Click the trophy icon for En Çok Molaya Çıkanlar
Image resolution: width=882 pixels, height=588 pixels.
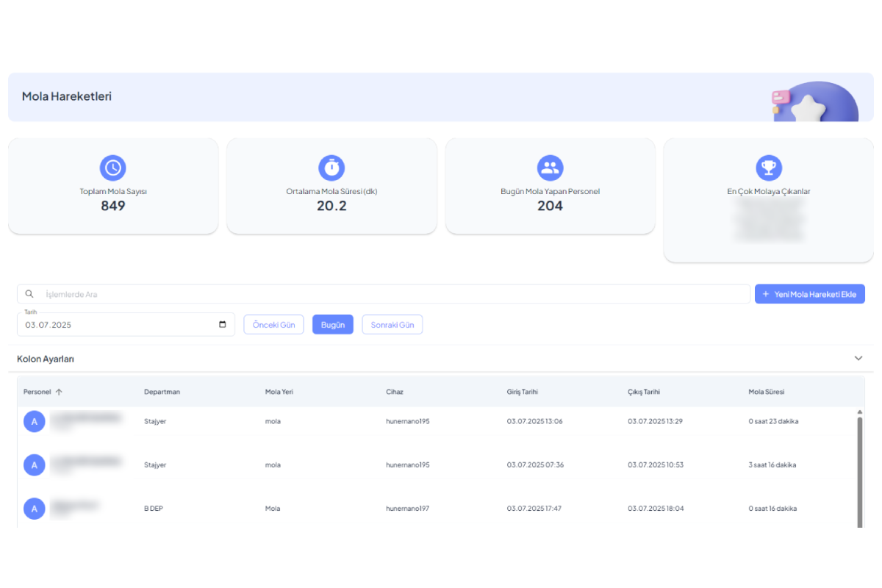[769, 168]
